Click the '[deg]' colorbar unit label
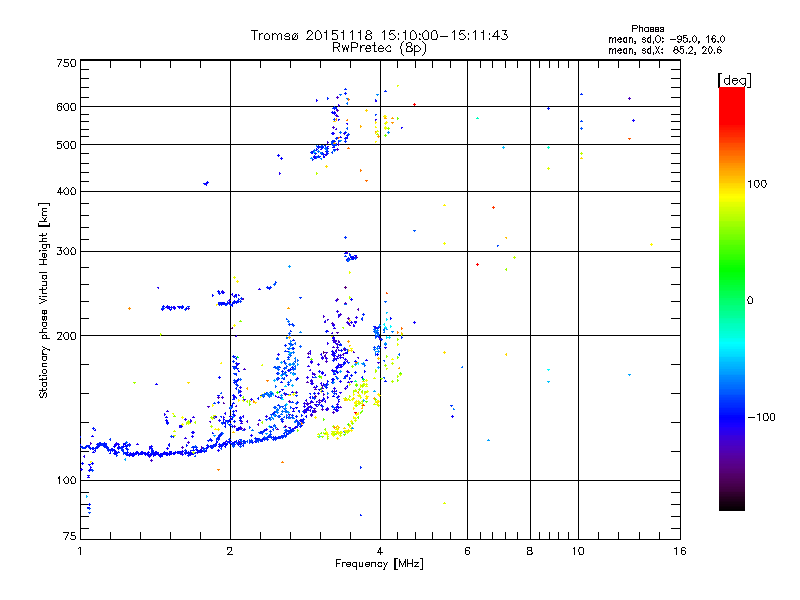The image size is (800, 600). coord(734,80)
